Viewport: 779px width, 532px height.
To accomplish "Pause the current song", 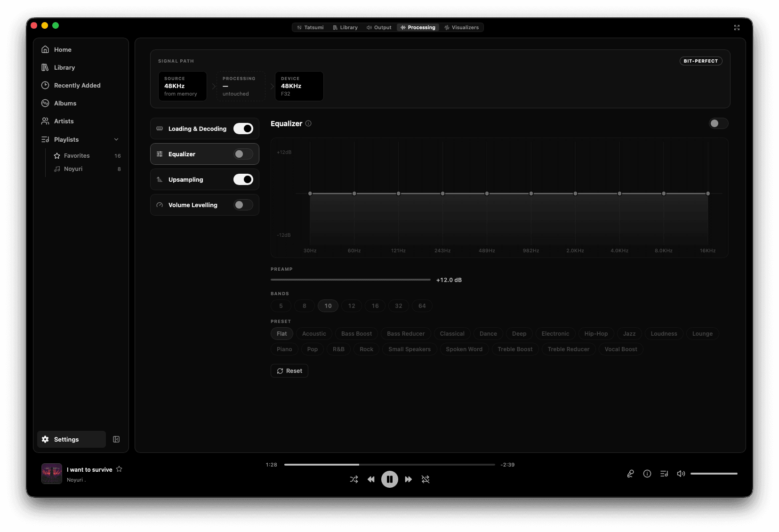I will [390, 479].
